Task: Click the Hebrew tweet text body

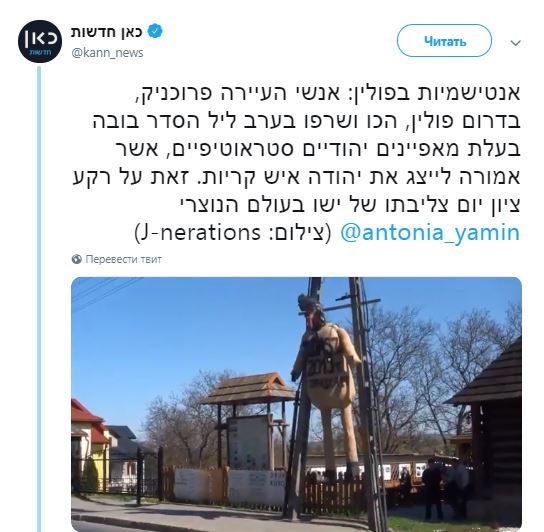Action: coord(296,149)
